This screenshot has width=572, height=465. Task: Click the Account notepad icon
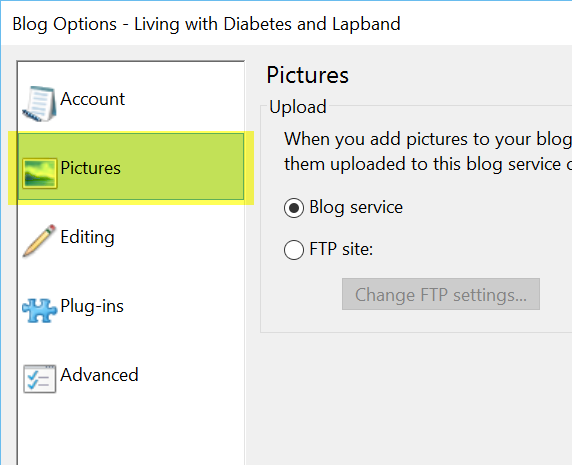39,104
